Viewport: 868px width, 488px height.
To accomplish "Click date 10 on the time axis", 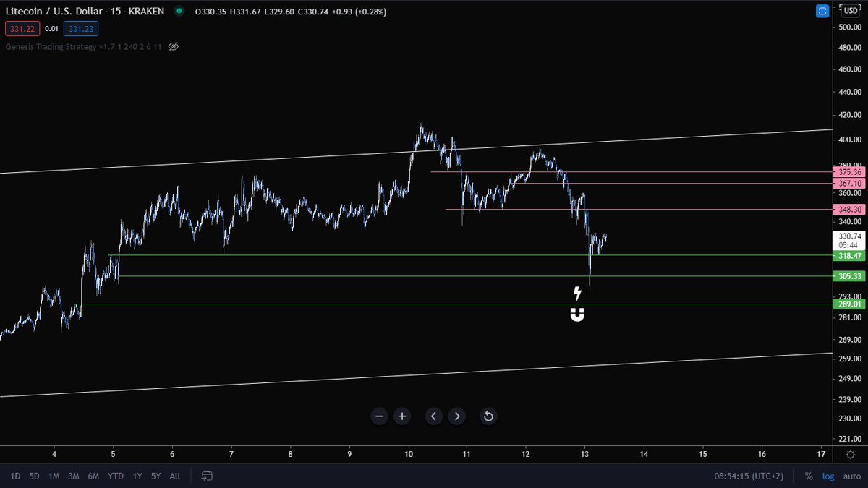I will pyautogui.click(x=409, y=454).
